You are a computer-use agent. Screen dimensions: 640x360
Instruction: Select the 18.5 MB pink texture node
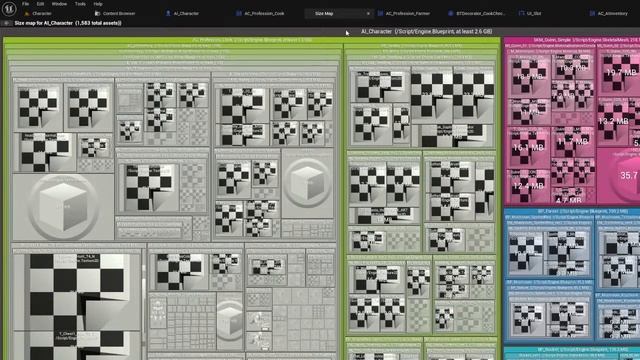tap(528, 77)
